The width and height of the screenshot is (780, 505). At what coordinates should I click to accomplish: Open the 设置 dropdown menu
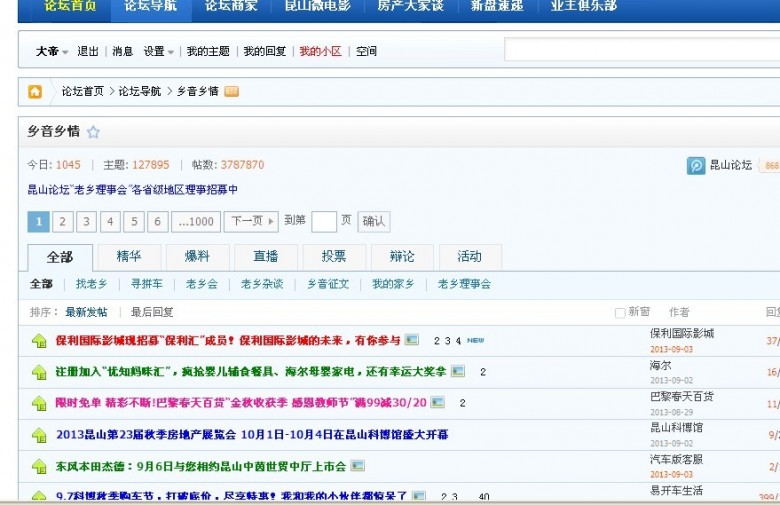pyautogui.click(x=158, y=51)
